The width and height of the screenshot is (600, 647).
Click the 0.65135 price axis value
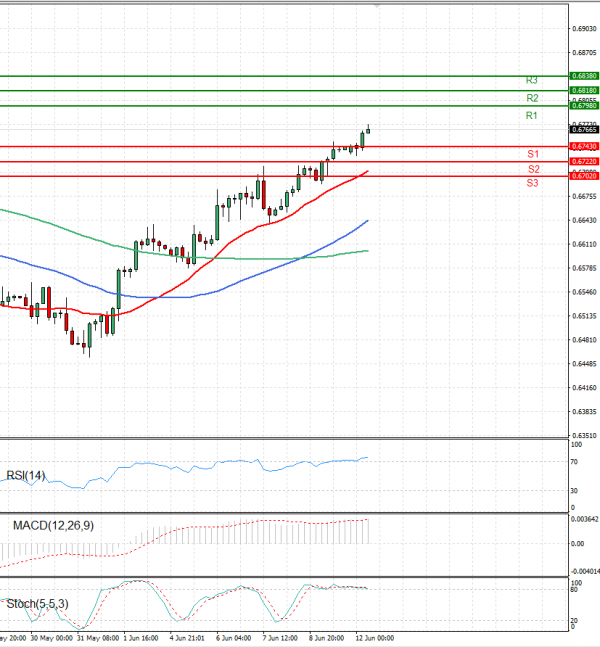[x=584, y=316]
